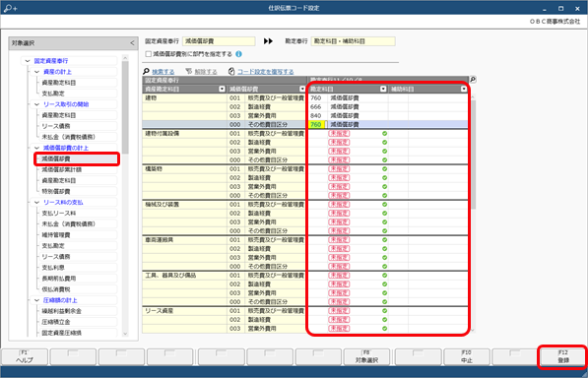
Task: Click the 666 account code cell
Action: (317, 106)
